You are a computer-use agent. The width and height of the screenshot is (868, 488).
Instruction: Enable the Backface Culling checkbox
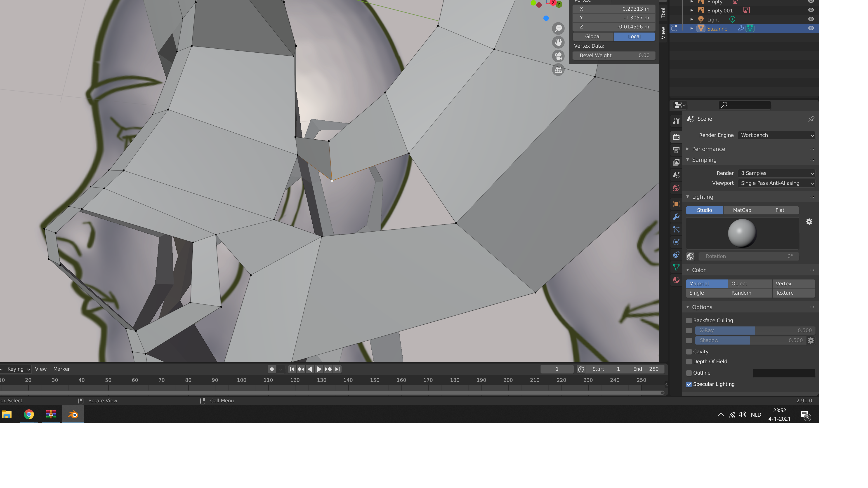(689, 320)
